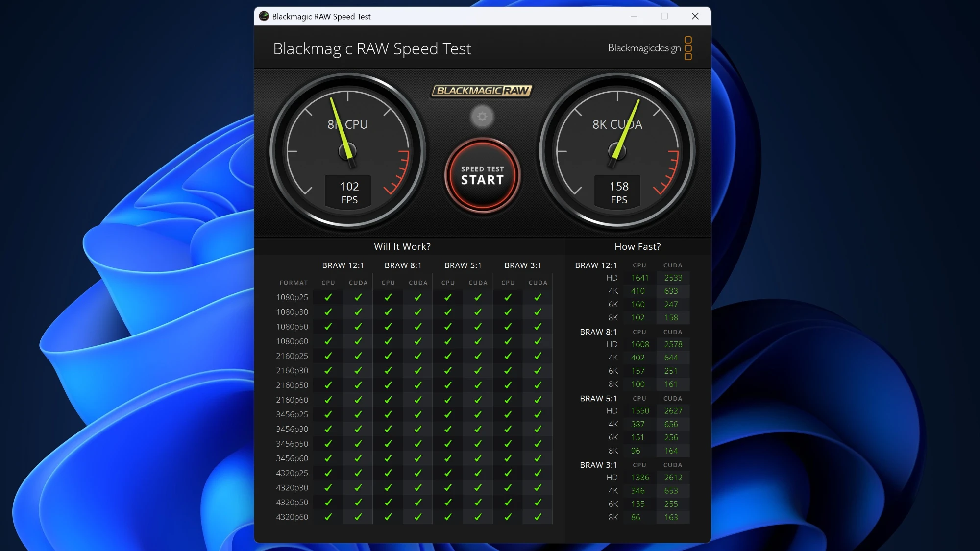Click the BRAW 5:1 CPU checkmark for 3456p50
This screenshot has height=551, width=980.
tap(448, 444)
